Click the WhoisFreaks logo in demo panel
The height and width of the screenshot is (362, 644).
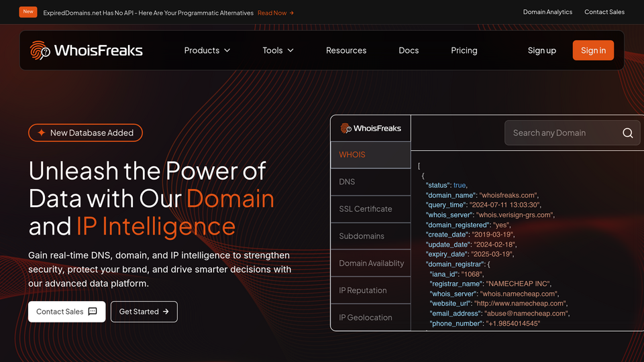tap(370, 129)
